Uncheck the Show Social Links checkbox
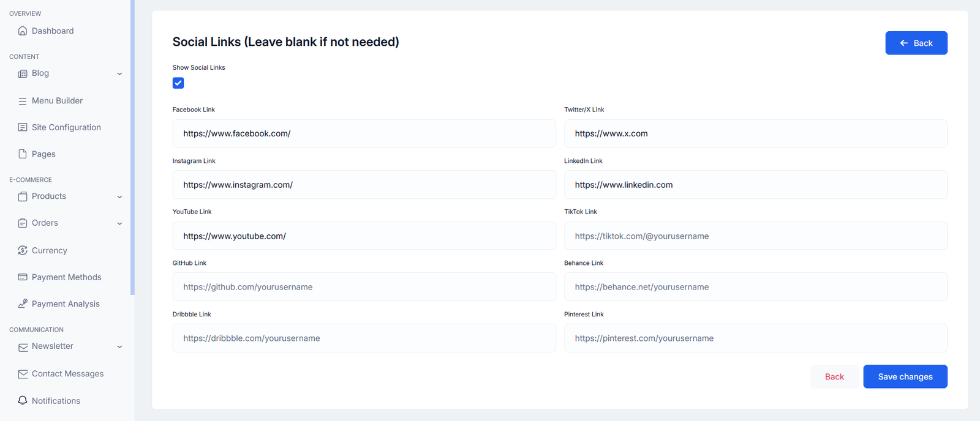This screenshot has width=980, height=421. click(x=178, y=83)
